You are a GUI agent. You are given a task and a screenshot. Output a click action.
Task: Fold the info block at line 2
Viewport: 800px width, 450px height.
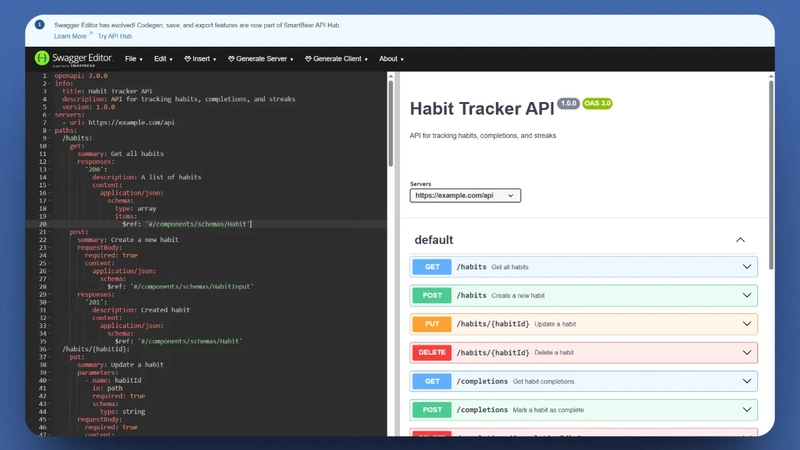50,84
